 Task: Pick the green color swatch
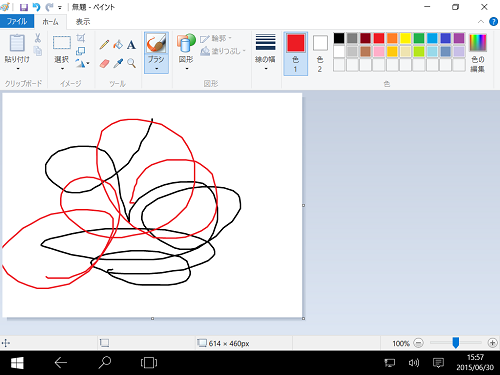[419, 38]
